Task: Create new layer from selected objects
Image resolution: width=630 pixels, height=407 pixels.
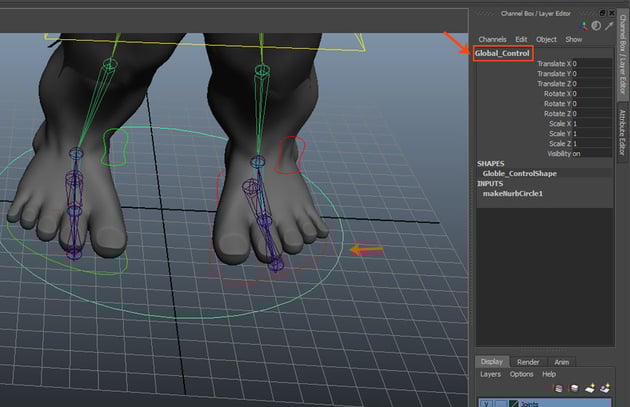Action: 603,388
